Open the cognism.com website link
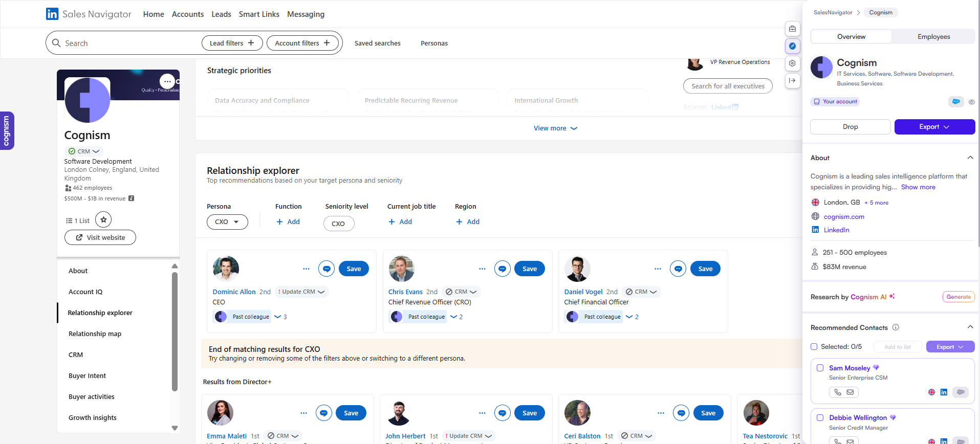The height and width of the screenshot is (444, 980). click(843, 217)
